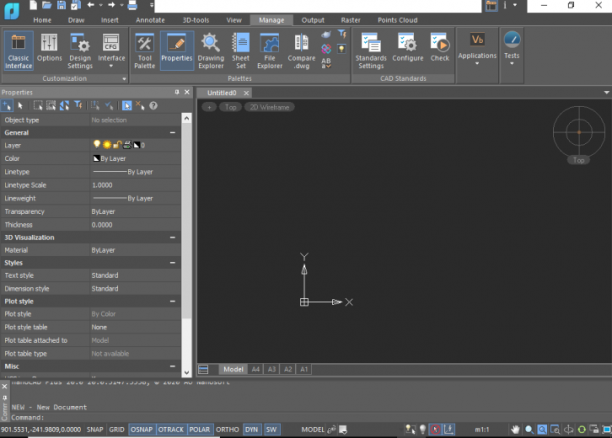
Task: Open the Tool Palette
Action: click(x=144, y=51)
